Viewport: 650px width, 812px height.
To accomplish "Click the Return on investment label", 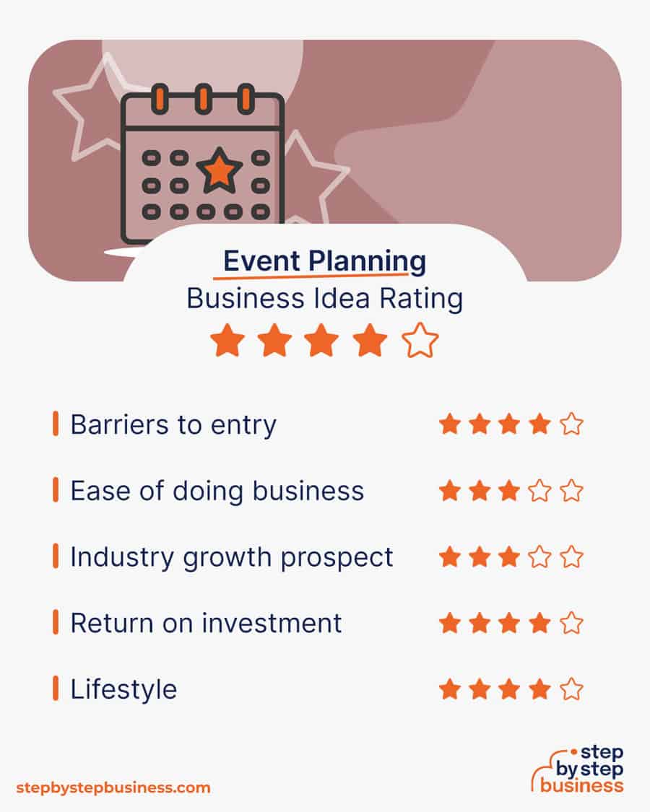I will (206, 623).
